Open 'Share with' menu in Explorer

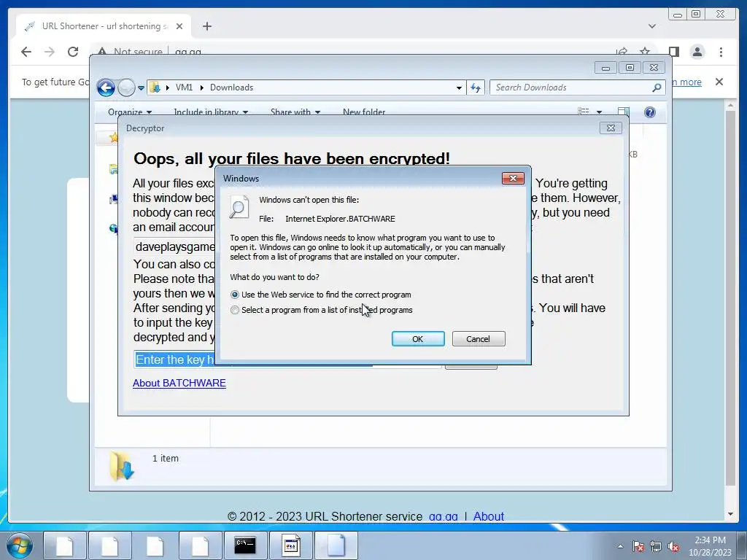pyautogui.click(x=295, y=112)
